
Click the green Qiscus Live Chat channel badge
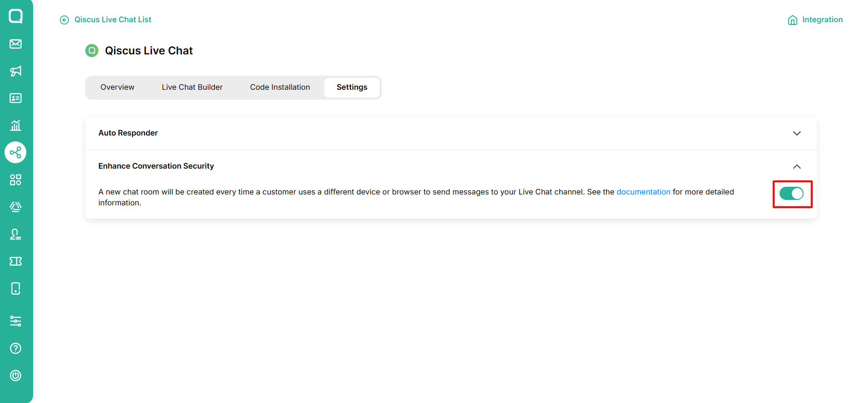[x=92, y=51]
